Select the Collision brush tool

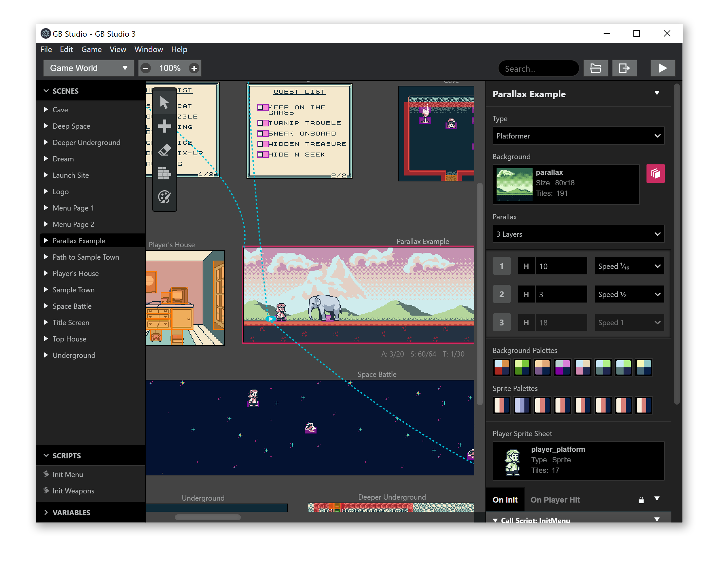coord(164,174)
